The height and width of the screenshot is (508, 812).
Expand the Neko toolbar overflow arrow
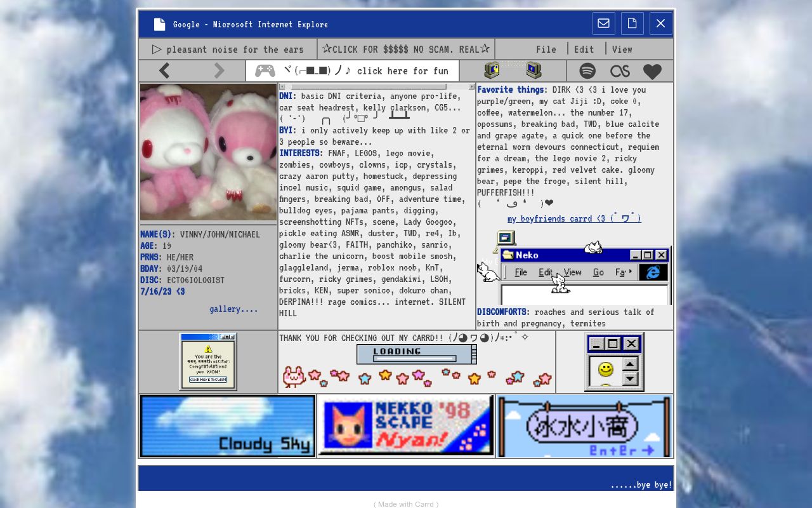(630, 272)
